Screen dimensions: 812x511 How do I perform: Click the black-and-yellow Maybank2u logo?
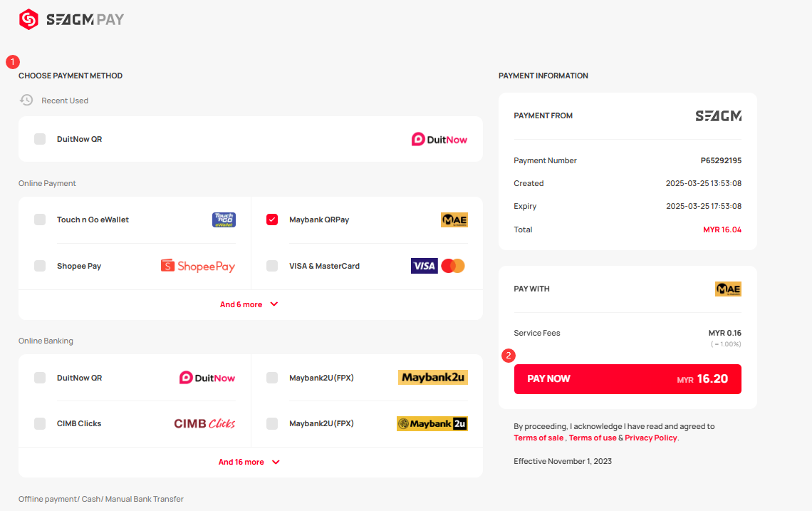pyautogui.click(x=432, y=423)
